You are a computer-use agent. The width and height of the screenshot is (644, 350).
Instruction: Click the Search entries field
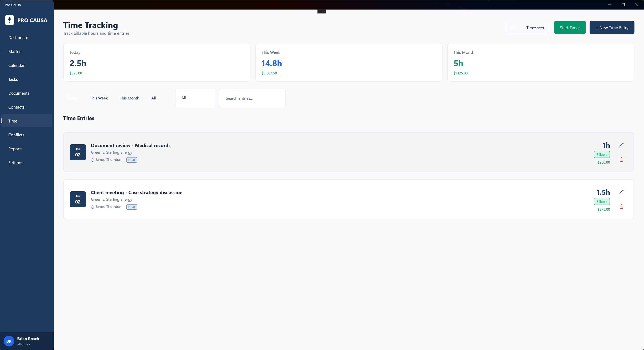[252, 98]
